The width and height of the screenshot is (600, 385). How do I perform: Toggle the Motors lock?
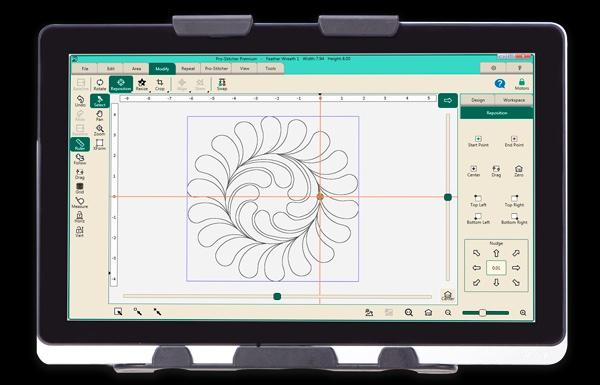522,84
